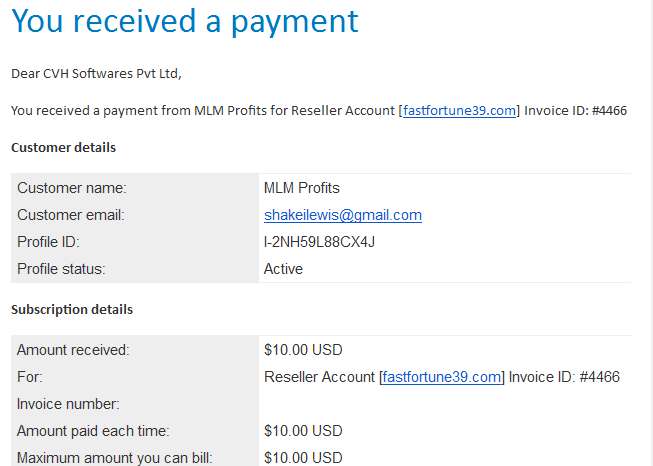Click the 'You received a payment' heading

click(x=185, y=21)
